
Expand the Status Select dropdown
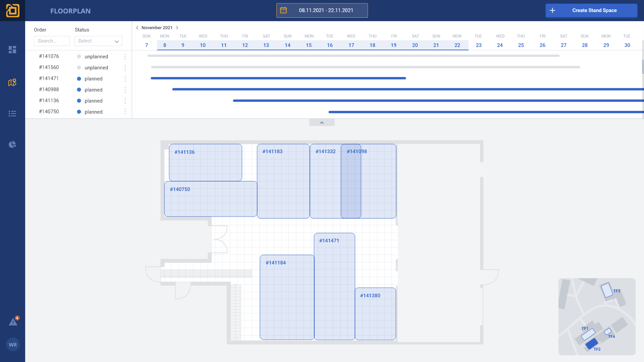(x=98, y=41)
